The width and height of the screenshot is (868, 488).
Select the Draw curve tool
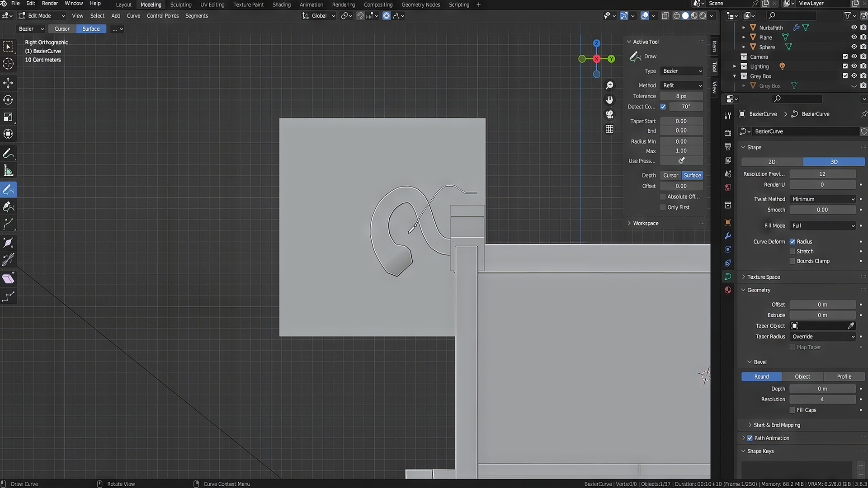click(9, 189)
